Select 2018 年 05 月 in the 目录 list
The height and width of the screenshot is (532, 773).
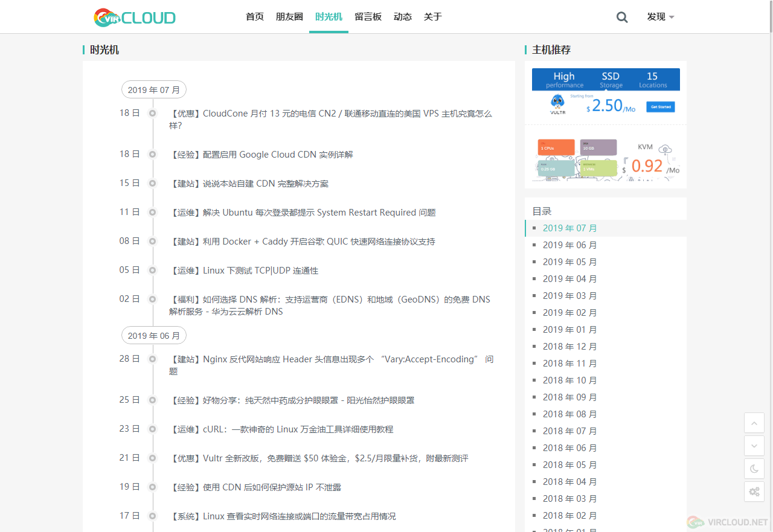[569, 465]
